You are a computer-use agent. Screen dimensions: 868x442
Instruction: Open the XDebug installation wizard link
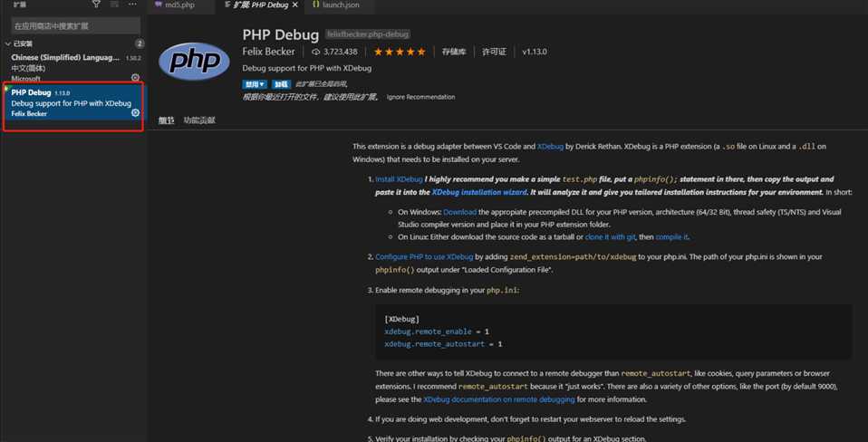click(479, 193)
